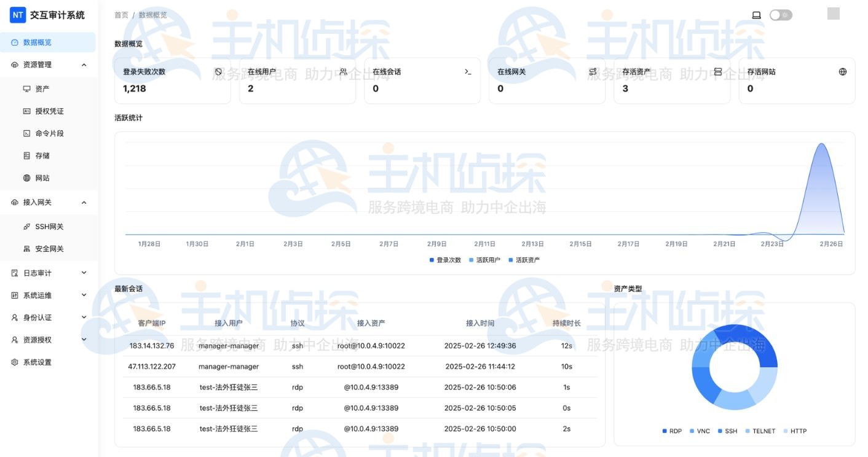
Task: Open the 安全网关 sidebar item
Action: point(48,249)
